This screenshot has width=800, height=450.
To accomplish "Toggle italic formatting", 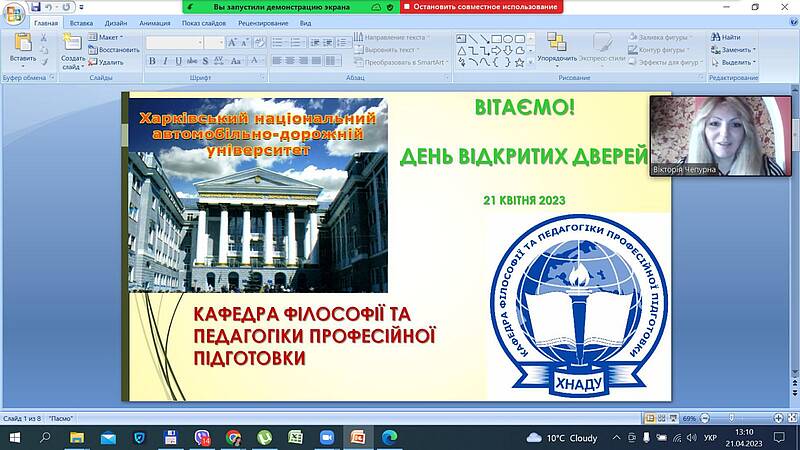I will coord(165,61).
